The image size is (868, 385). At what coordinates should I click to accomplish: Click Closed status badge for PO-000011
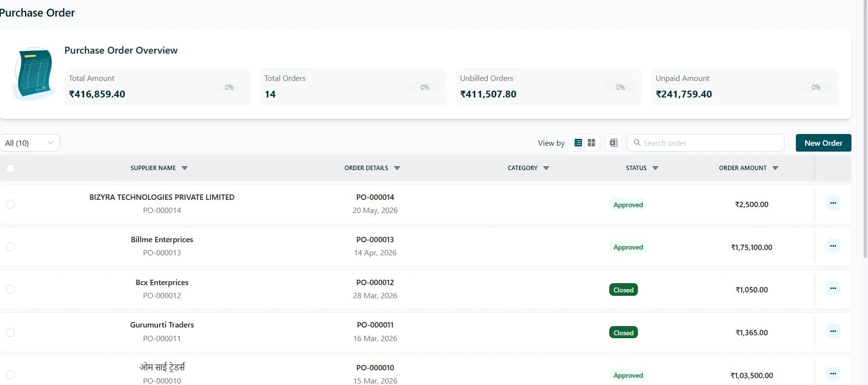pyautogui.click(x=623, y=333)
